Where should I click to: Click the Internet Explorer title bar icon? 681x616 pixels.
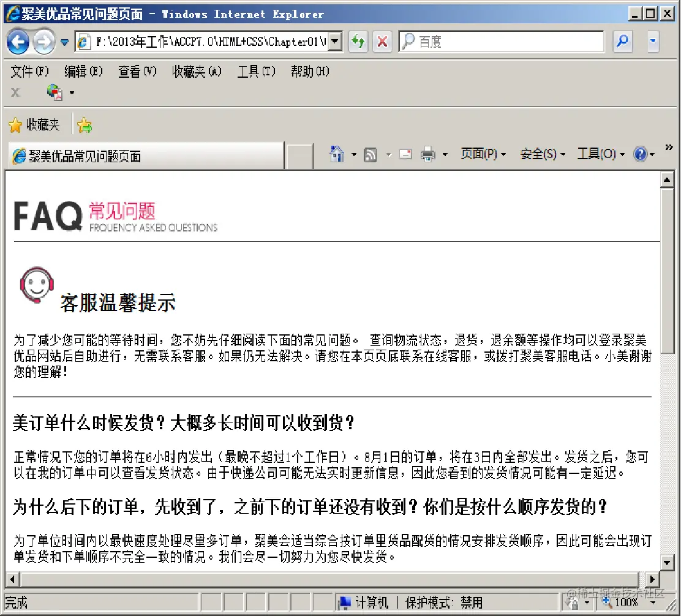coord(13,14)
